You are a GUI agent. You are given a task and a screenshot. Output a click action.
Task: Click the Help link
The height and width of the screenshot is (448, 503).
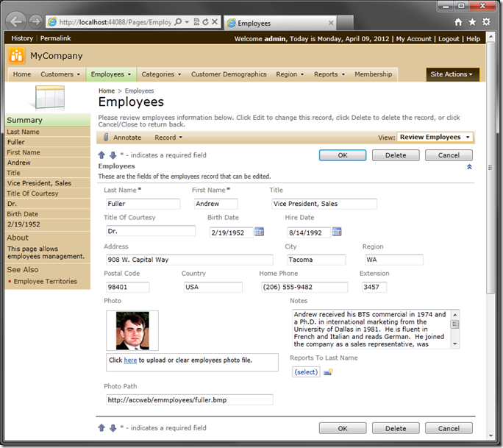pos(473,39)
